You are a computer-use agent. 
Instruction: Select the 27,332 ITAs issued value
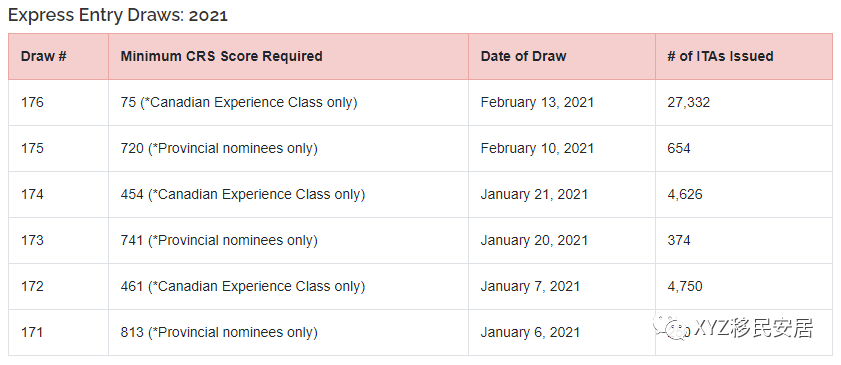pos(689,102)
